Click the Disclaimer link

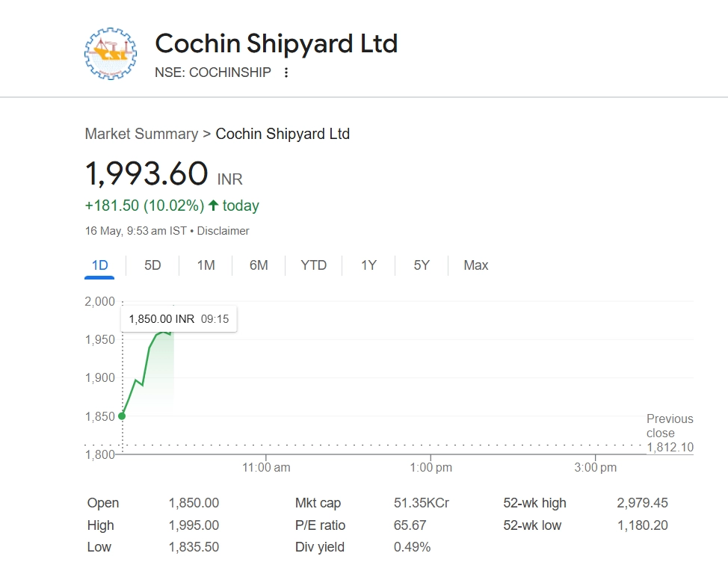click(223, 231)
